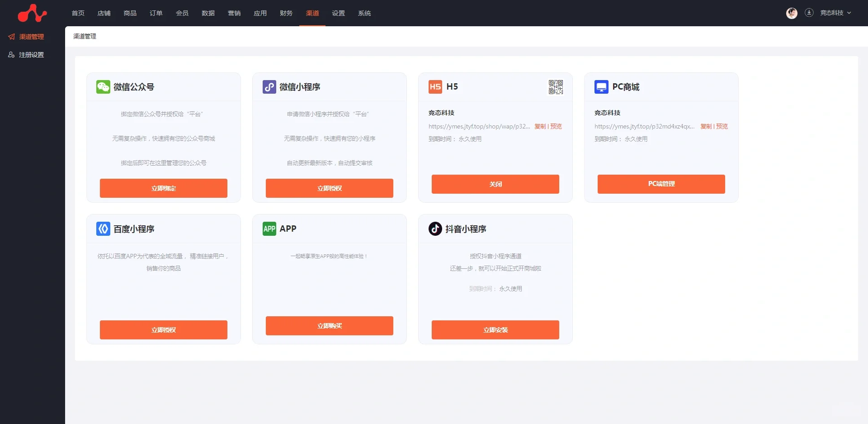
Task: Click the download icon beside the avatar
Action: pos(810,13)
